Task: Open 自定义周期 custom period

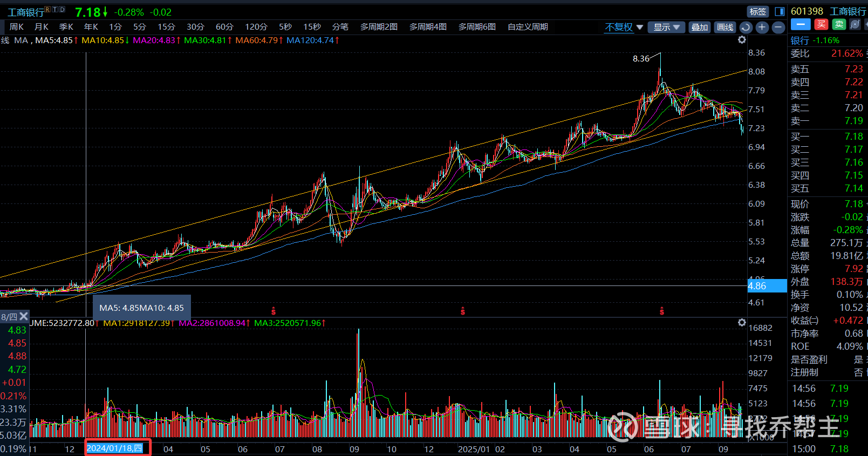Action: pyautogui.click(x=528, y=27)
